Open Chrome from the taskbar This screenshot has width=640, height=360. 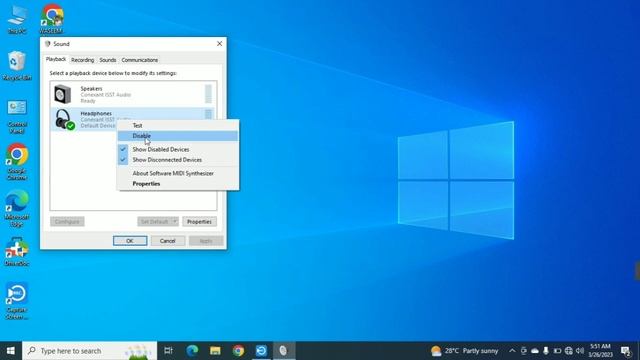[x=238, y=351]
